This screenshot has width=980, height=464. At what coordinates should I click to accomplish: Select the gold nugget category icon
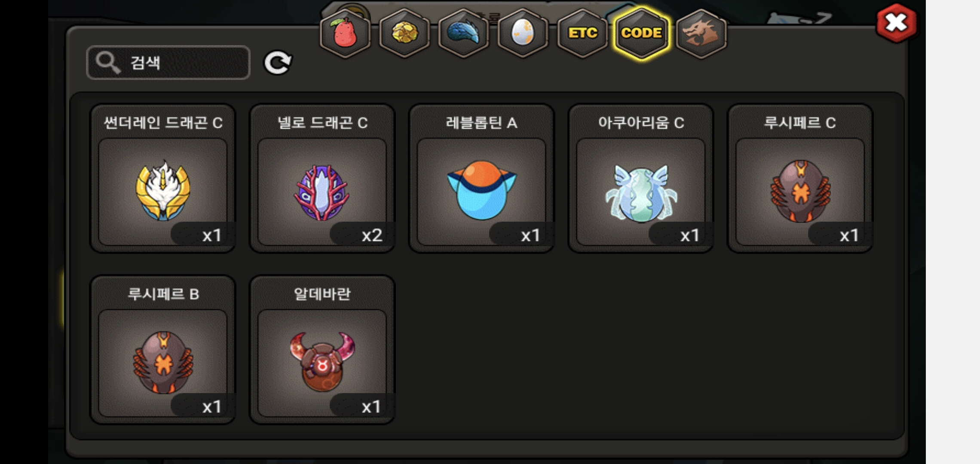click(404, 33)
